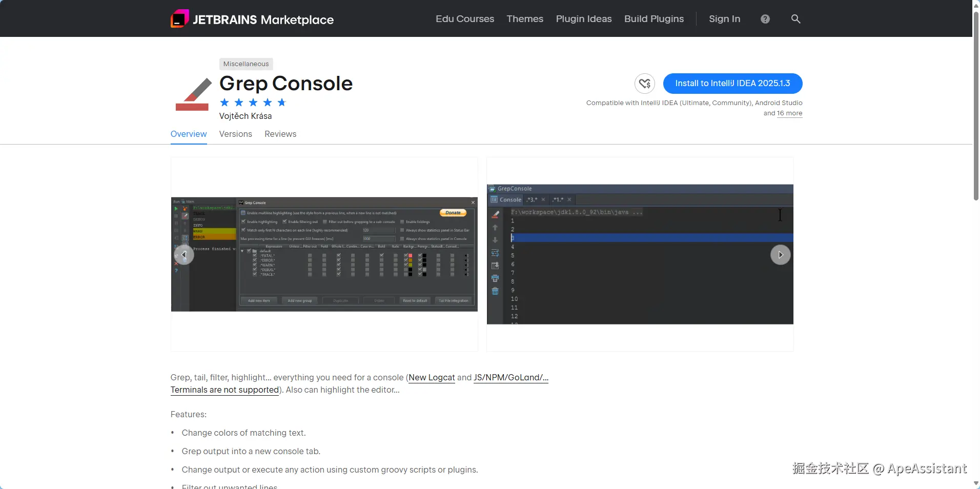
Task: Click "Grep output into a new console tab."
Action: pos(251,452)
